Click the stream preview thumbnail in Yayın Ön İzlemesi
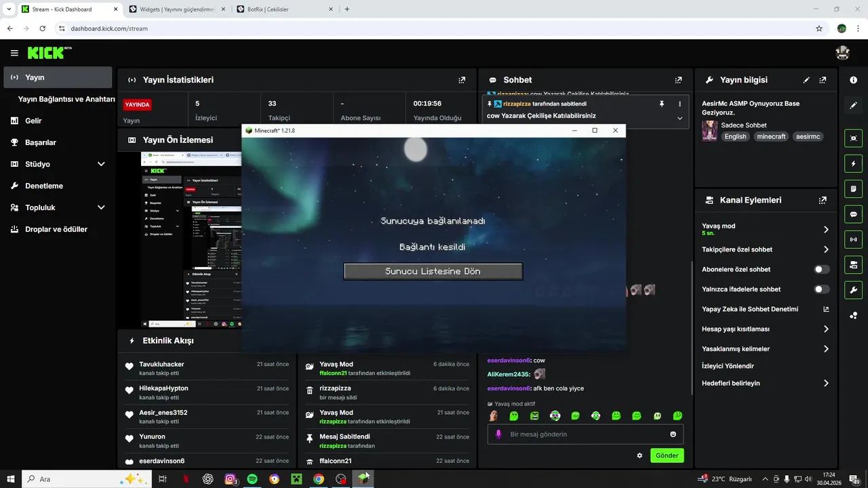Screen dimensions: 868x488 click(x=191, y=240)
